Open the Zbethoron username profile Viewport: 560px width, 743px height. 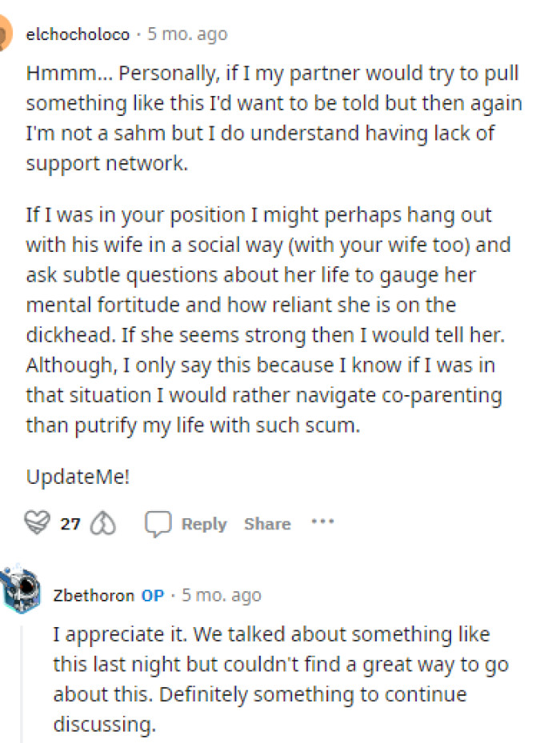tap(94, 596)
